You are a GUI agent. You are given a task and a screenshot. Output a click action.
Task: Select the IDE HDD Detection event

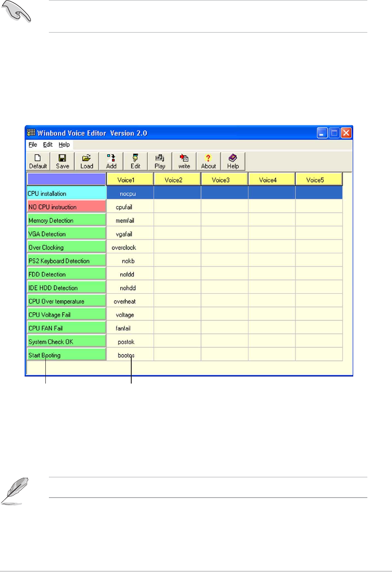tap(67, 288)
